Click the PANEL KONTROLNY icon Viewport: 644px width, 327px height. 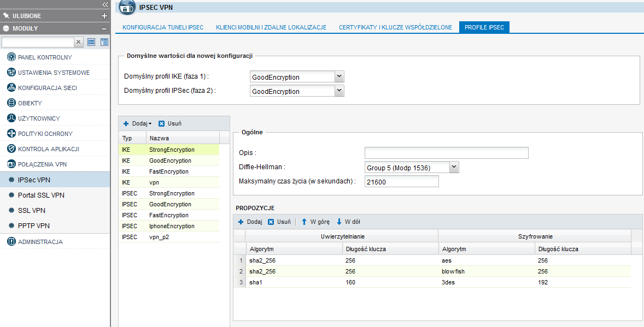[11, 57]
